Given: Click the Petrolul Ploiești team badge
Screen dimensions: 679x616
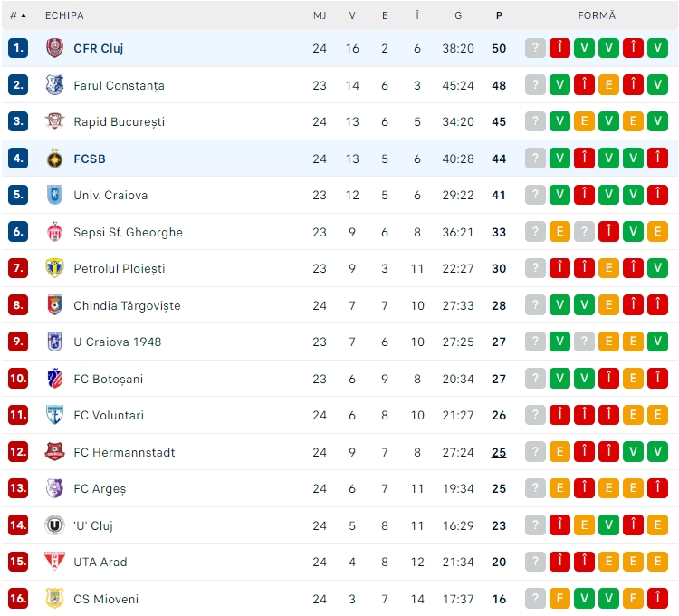Looking at the screenshot, I should pyautogui.click(x=54, y=268).
